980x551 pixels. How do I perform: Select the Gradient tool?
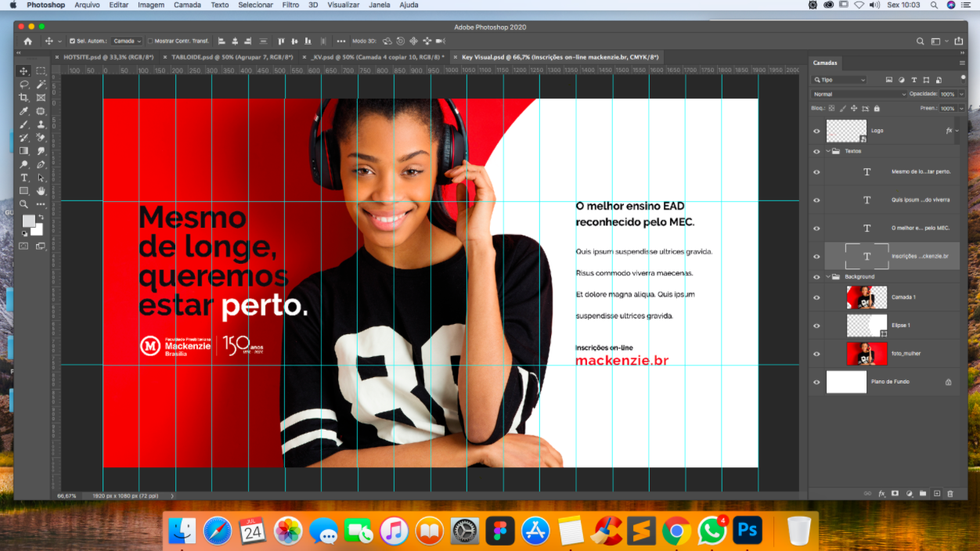[x=23, y=151]
